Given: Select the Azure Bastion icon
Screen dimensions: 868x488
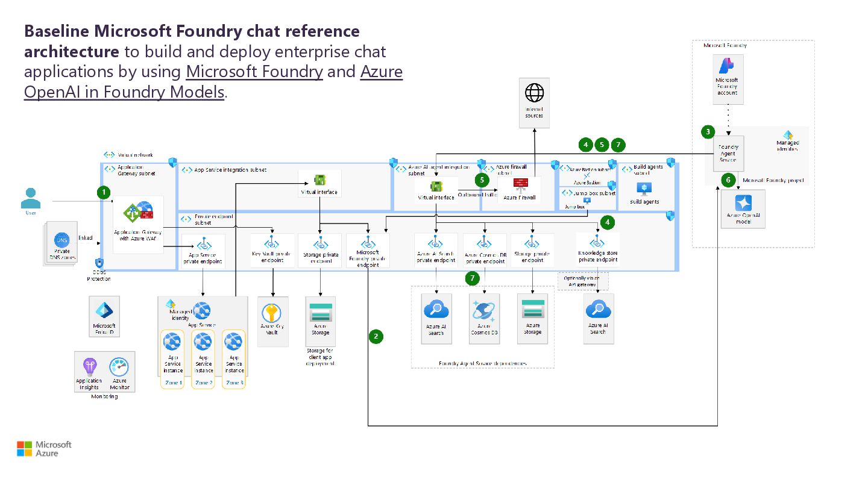Looking at the screenshot, I should [587, 176].
